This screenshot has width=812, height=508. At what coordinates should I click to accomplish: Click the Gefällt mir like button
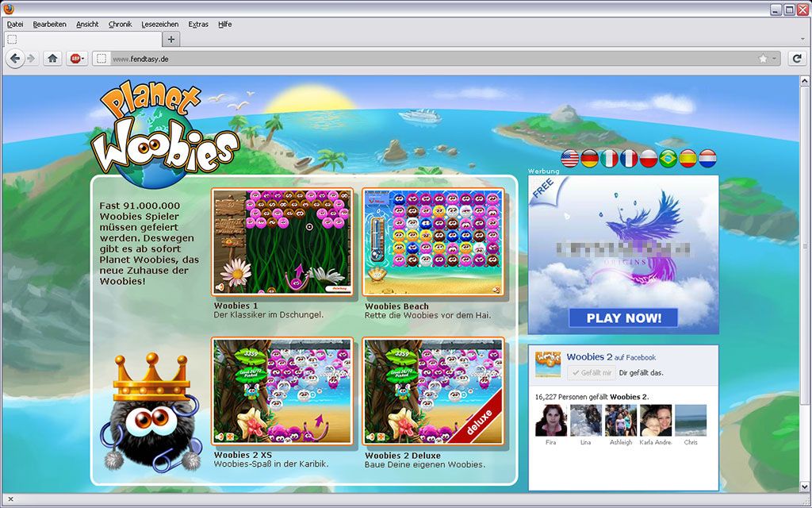coord(592,373)
